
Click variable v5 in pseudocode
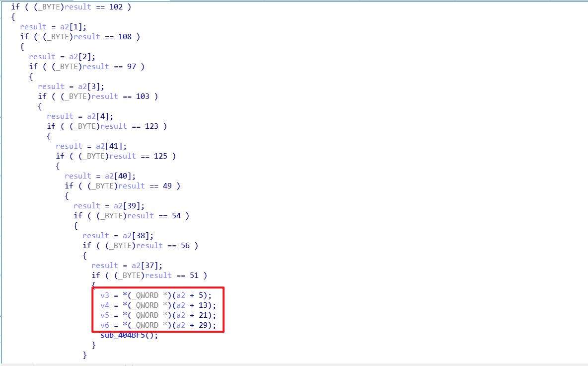(105, 315)
